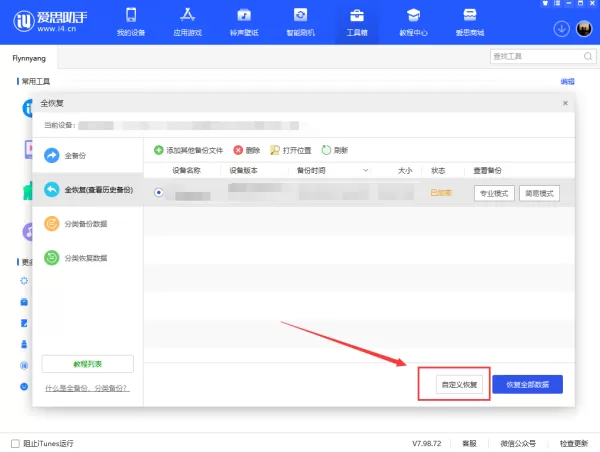Click the 刷新 refresh button

(335, 150)
